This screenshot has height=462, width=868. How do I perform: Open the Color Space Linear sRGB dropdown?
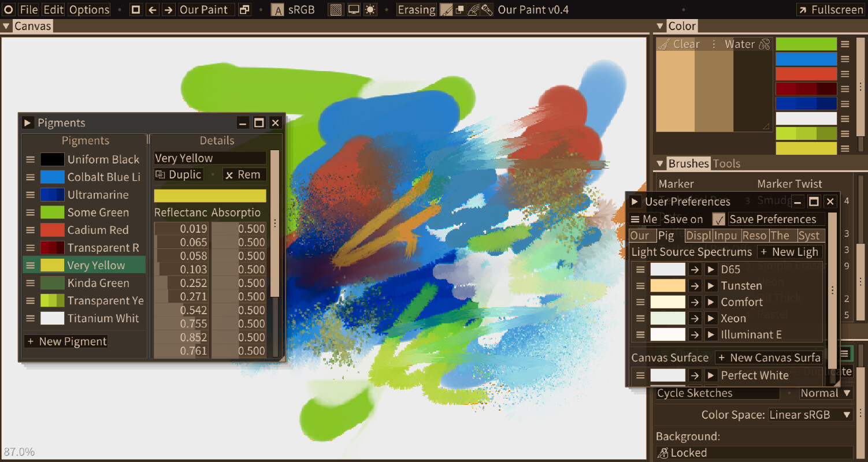click(811, 415)
